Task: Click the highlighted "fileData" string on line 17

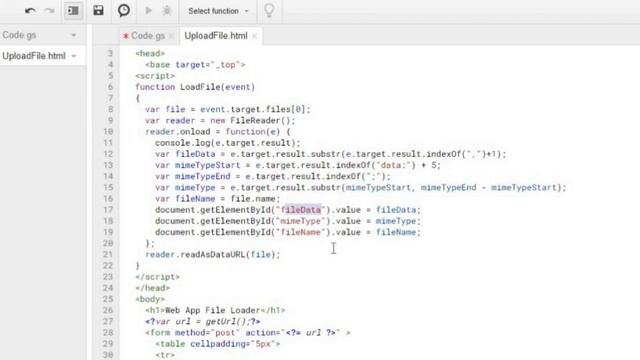Action: [301, 210]
